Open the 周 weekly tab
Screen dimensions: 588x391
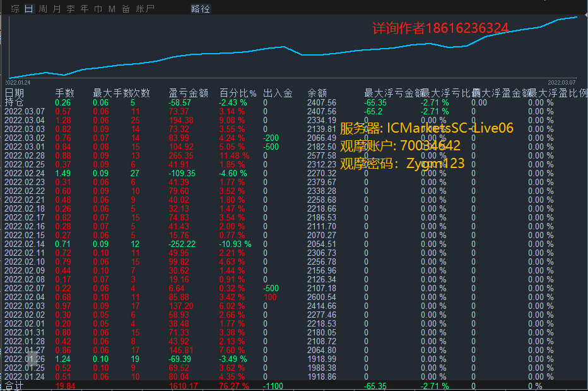42,9
